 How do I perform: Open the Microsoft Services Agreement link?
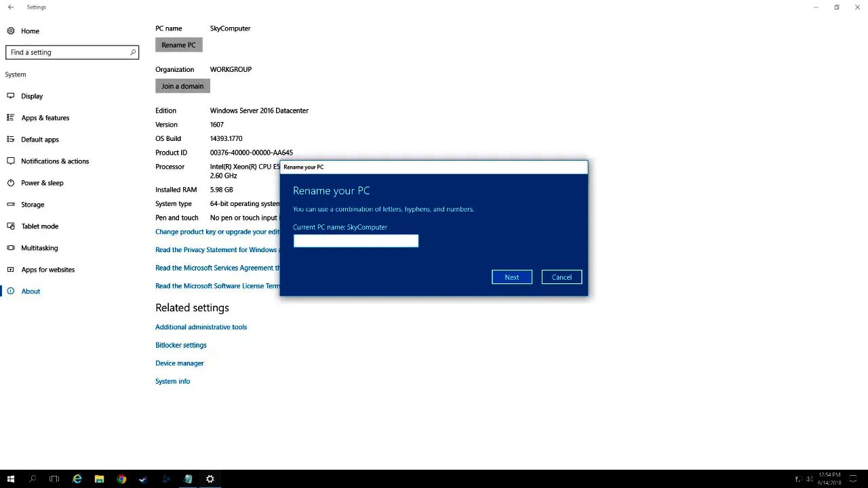tap(217, 268)
